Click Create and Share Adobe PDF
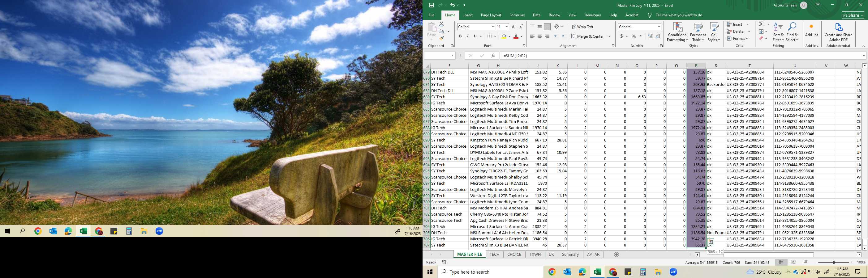Screen dimensions: 868x278 838,32
